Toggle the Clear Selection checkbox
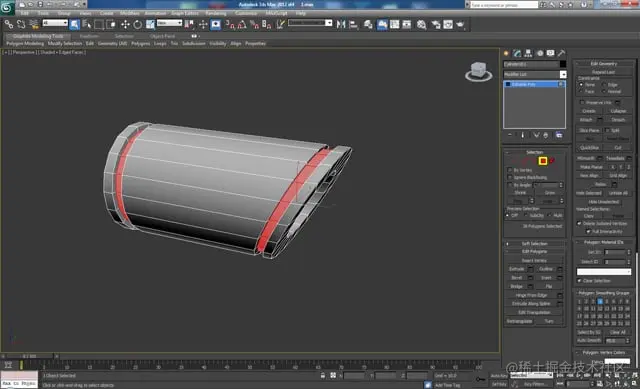Screen dimensions: 640x389 tap(579, 281)
